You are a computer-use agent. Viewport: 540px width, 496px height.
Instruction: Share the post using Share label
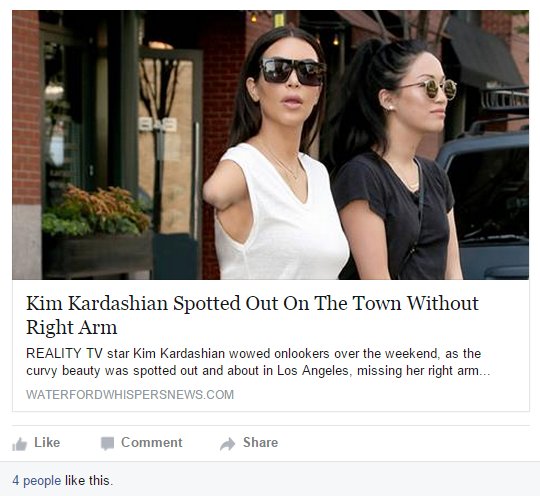point(260,443)
